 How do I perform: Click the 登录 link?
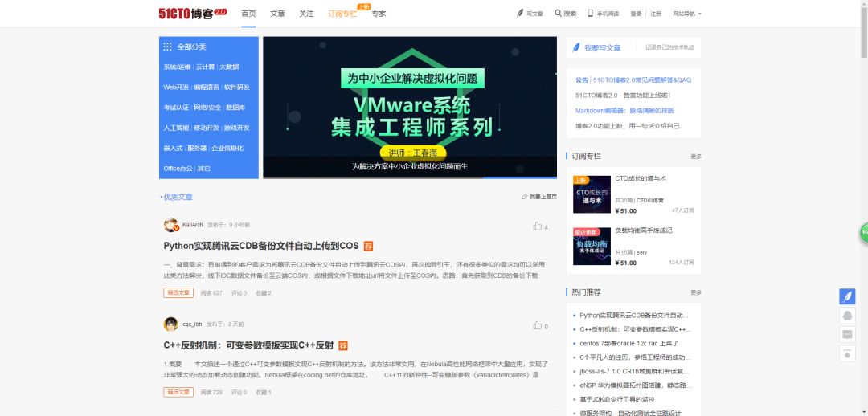[x=636, y=14]
